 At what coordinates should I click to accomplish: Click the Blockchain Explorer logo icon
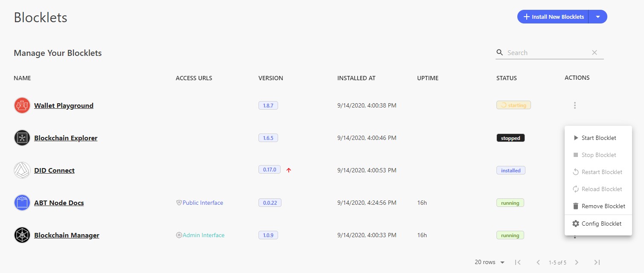point(22,138)
